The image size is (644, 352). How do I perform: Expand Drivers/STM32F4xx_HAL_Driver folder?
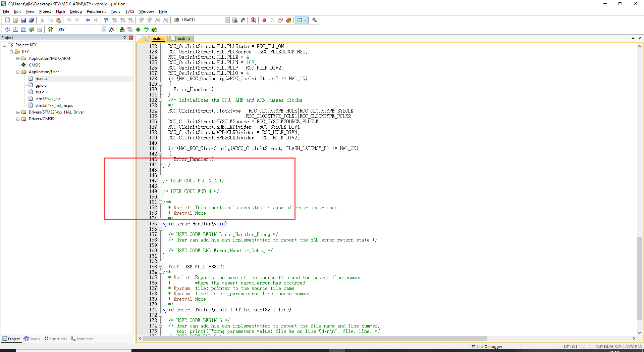coord(18,112)
